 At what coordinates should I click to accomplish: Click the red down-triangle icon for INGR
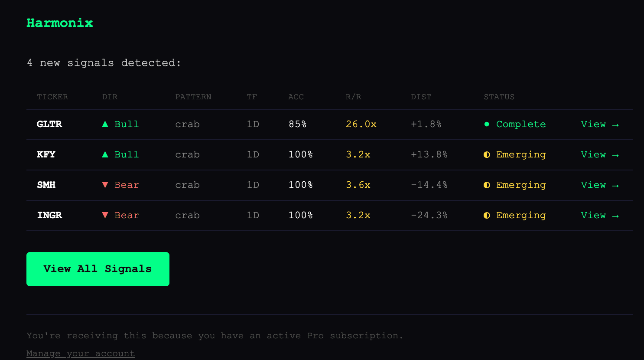tap(105, 215)
